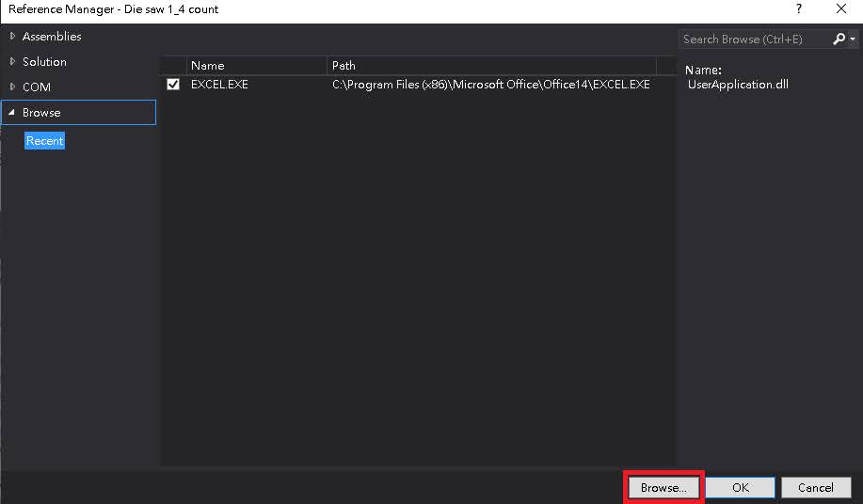Select the Solution category
The height and width of the screenshot is (504, 863).
(44, 61)
